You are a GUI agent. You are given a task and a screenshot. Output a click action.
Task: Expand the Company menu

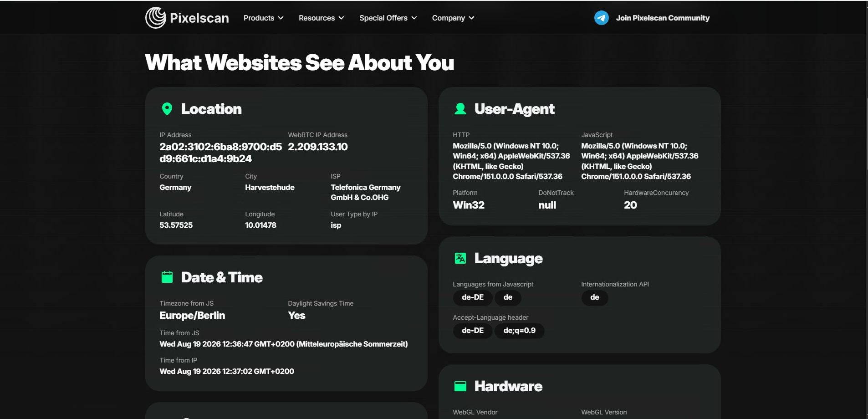453,18
